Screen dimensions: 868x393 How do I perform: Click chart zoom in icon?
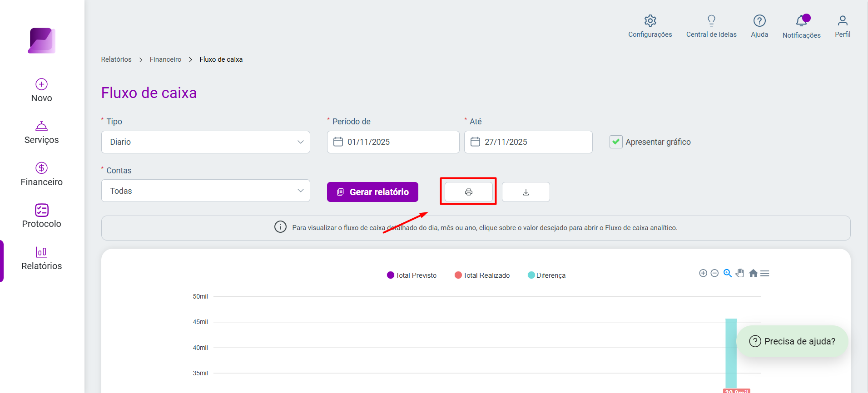pyautogui.click(x=703, y=273)
